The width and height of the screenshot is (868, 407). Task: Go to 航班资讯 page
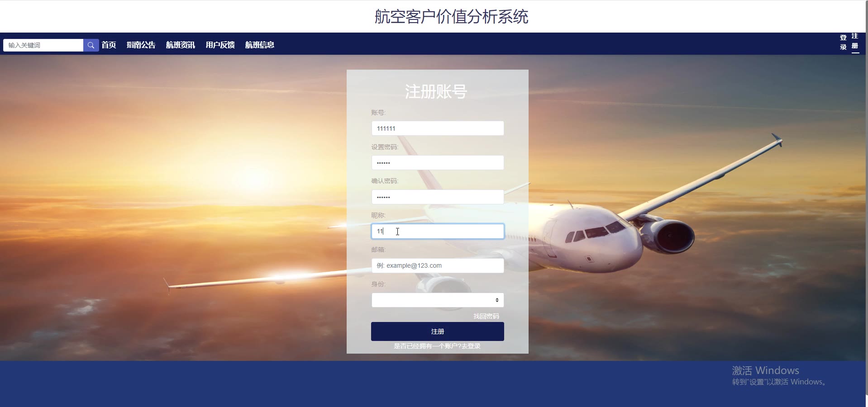[x=181, y=45]
